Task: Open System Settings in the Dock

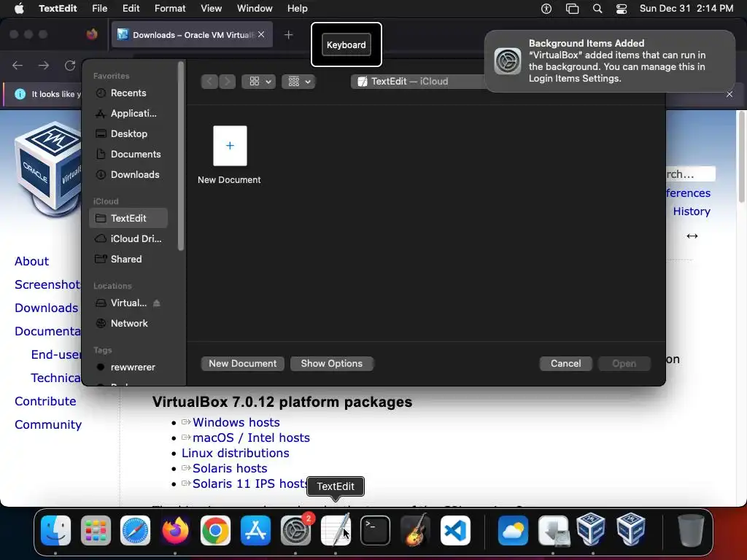Action: (x=295, y=530)
